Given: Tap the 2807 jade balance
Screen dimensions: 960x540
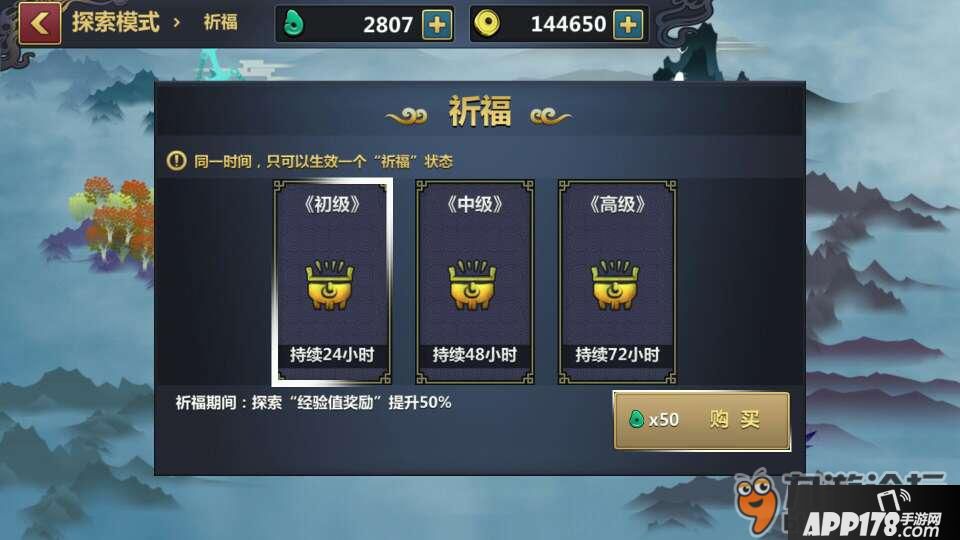Looking at the screenshot, I should (388, 25).
